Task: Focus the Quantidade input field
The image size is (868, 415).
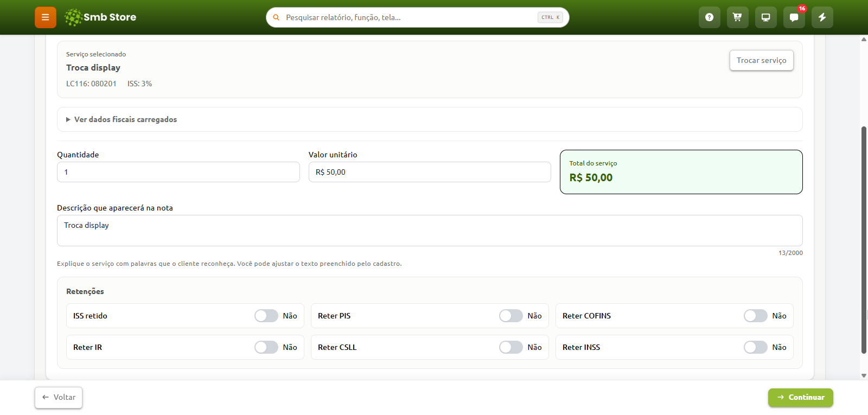Action: [x=178, y=172]
